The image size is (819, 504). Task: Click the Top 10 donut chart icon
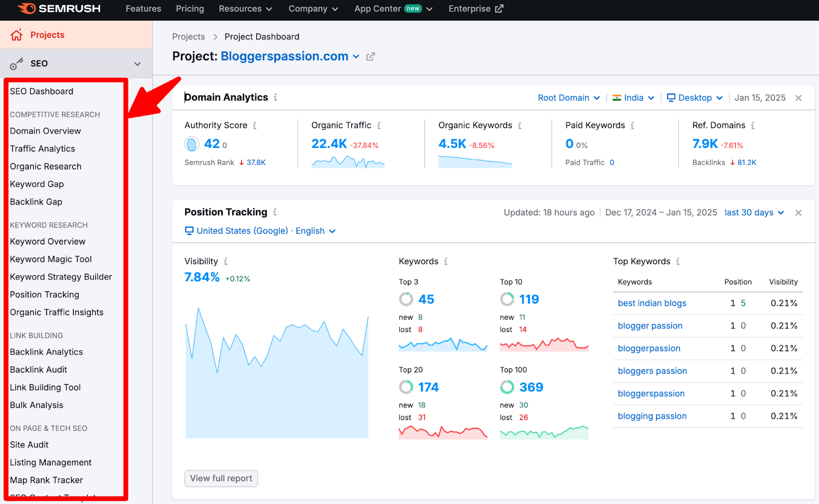pos(507,299)
